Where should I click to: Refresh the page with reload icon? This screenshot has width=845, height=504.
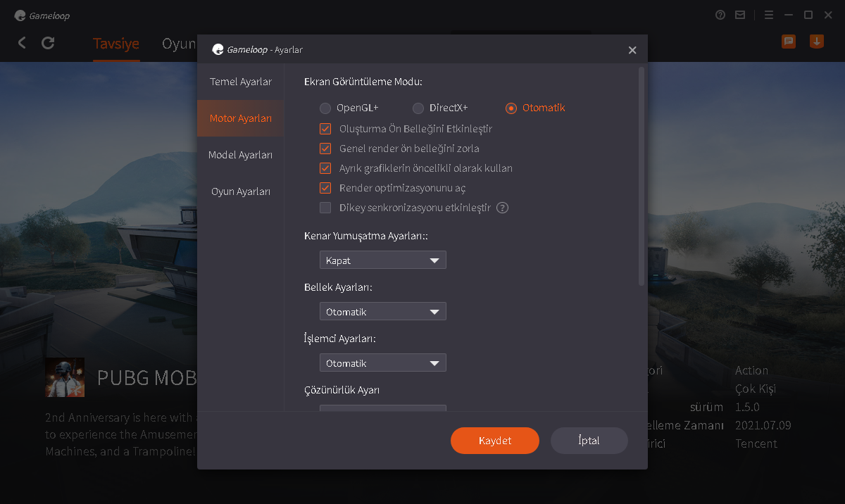pos(48,43)
